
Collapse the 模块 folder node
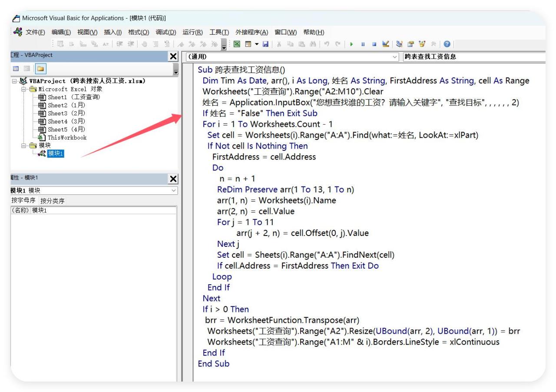pyautogui.click(x=24, y=146)
